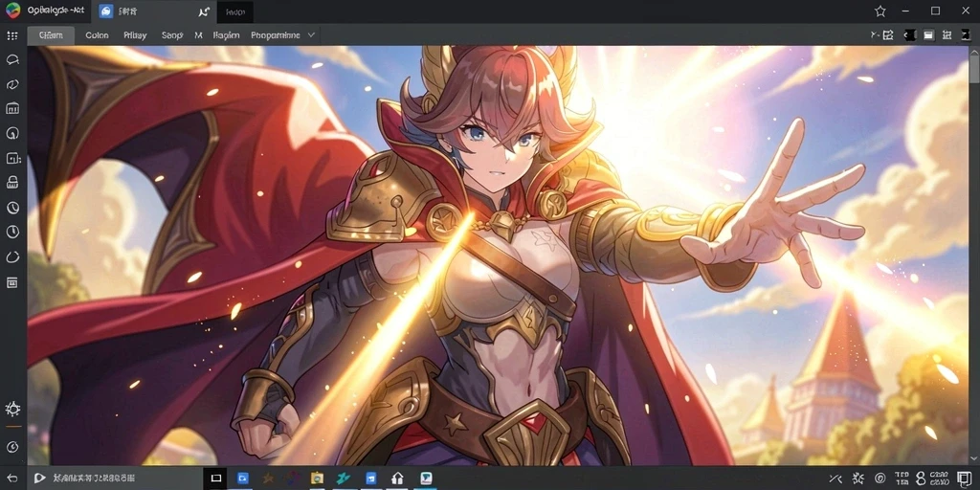The width and height of the screenshot is (980, 490).
Task: Open the Colon menu item
Action: point(97,35)
